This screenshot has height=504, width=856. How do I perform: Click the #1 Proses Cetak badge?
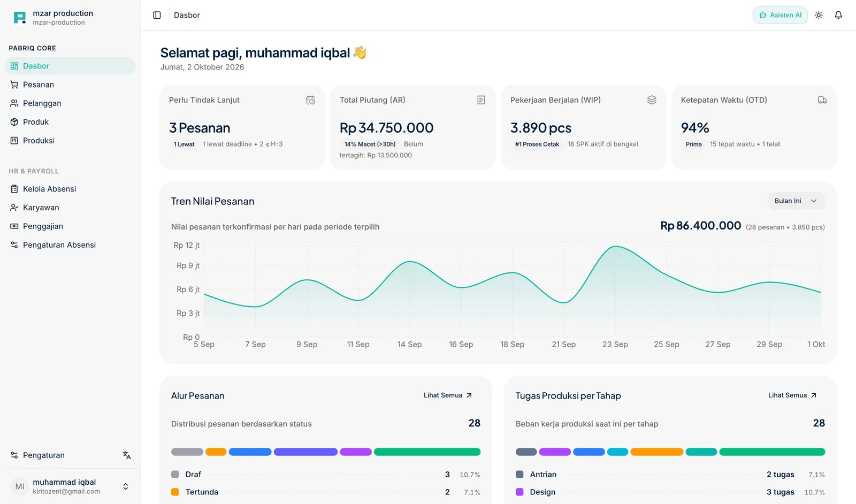537,144
